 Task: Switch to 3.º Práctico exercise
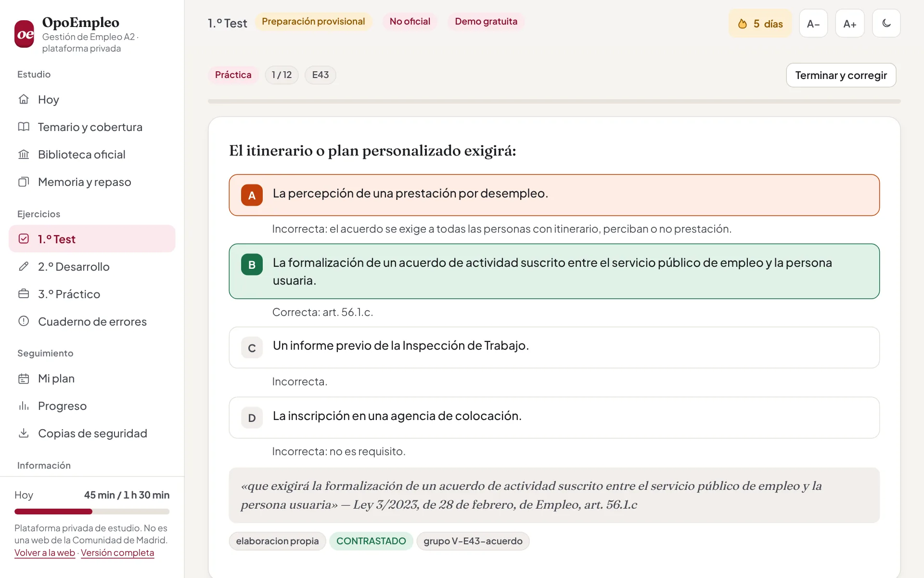[92, 294]
